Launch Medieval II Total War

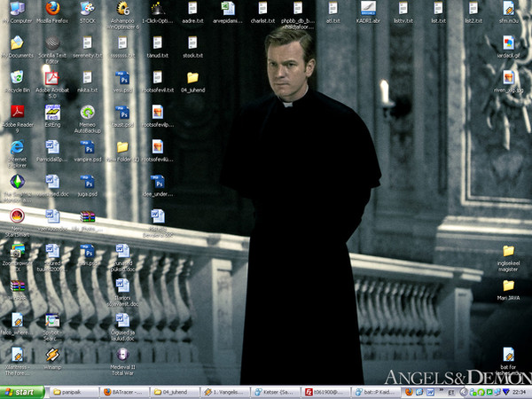pos(123,355)
